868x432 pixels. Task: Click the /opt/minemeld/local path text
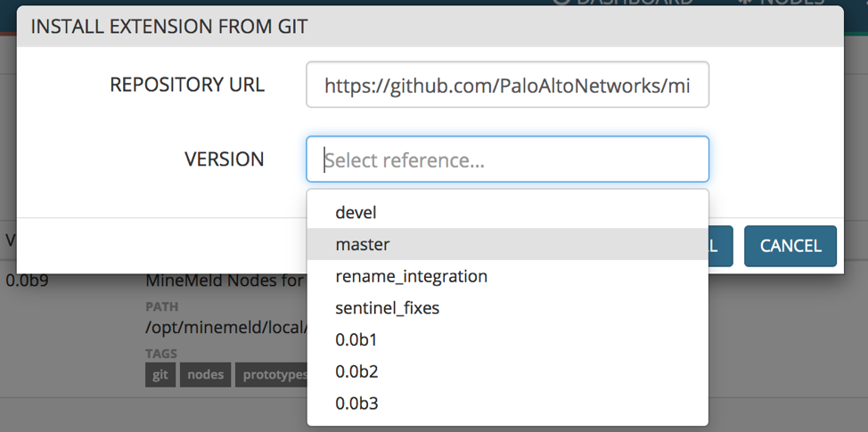click(x=225, y=327)
